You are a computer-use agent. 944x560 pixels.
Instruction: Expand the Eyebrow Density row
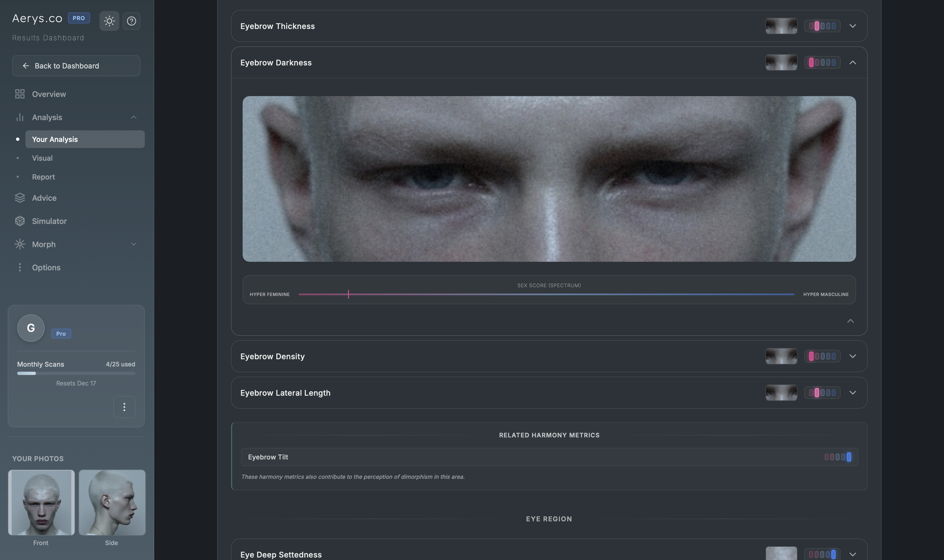pyautogui.click(x=852, y=356)
